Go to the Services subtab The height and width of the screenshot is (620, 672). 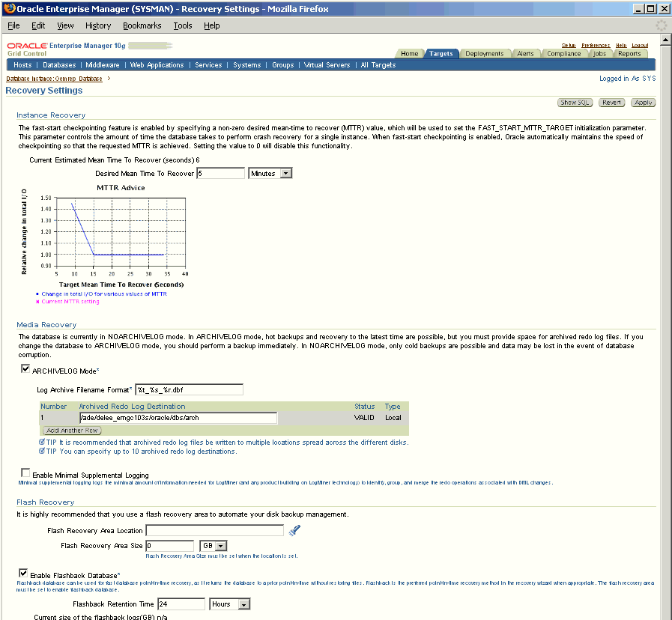pyautogui.click(x=208, y=65)
